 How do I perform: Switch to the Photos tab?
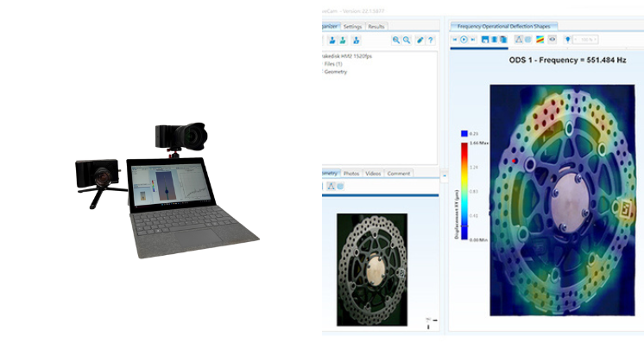pos(351,174)
